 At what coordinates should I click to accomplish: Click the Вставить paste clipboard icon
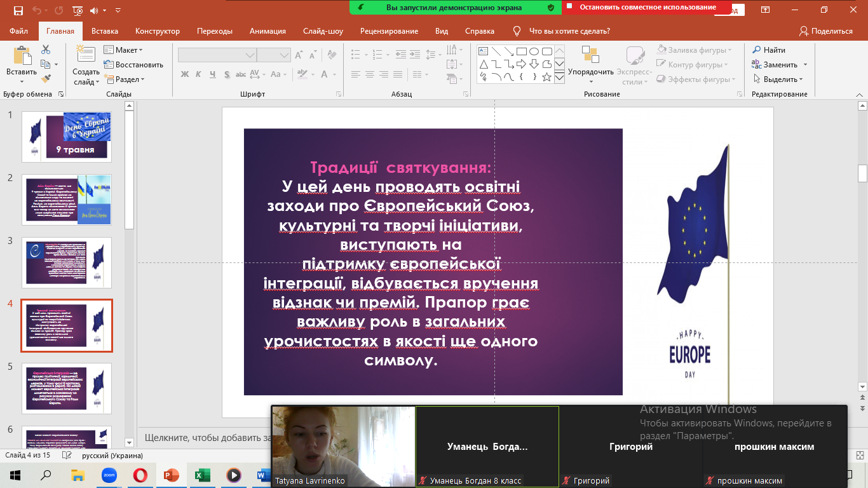22,55
